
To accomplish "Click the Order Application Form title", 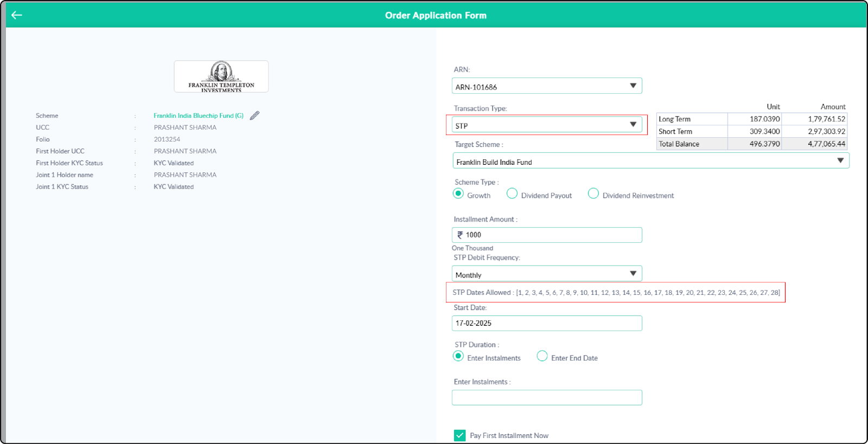I will click(x=436, y=15).
